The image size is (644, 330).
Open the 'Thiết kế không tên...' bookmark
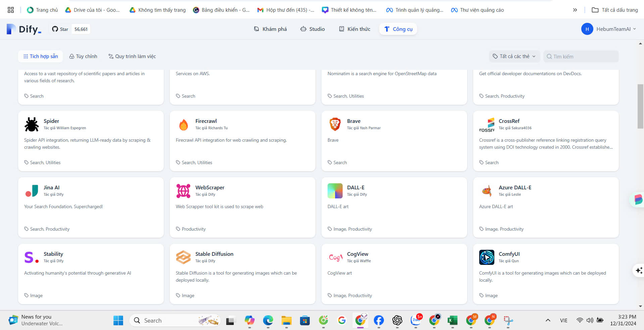tap(349, 10)
